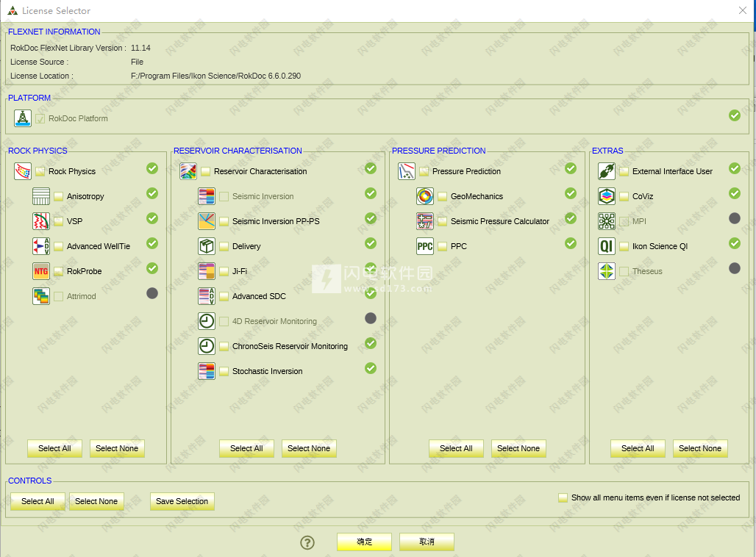Cancel with the 取消 button

[427, 542]
